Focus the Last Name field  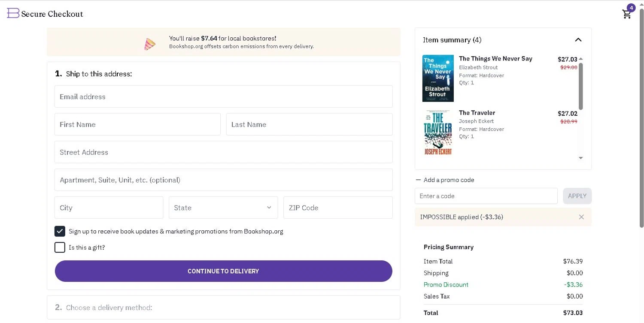[309, 124]
